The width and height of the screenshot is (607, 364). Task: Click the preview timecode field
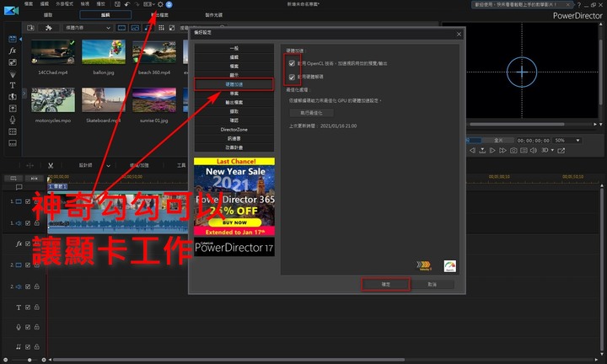click(x=533, y=141)
